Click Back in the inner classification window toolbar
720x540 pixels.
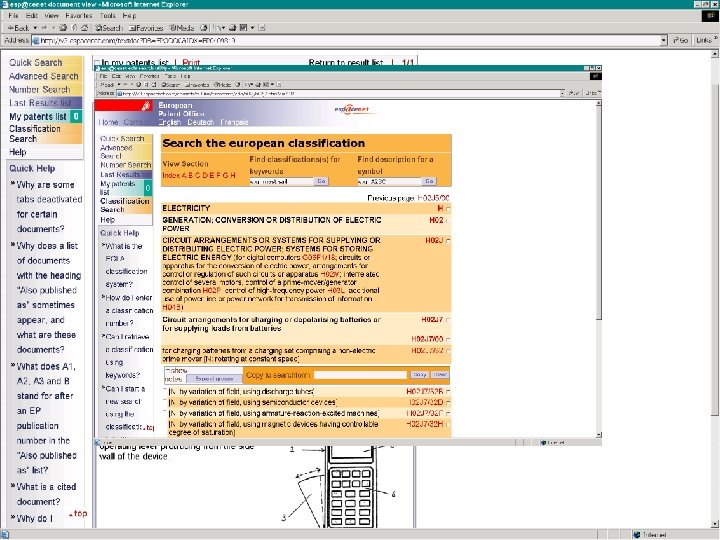(107, 85)
